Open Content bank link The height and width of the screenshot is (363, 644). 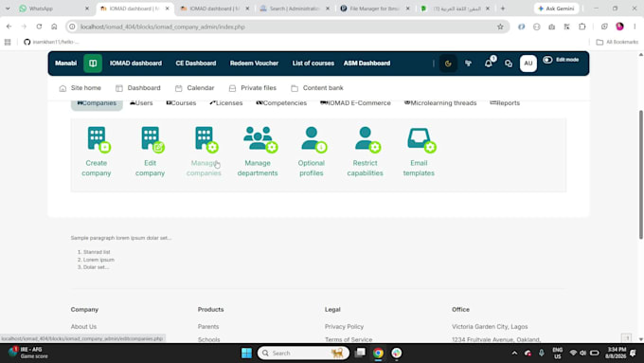[x=317, y=88]
